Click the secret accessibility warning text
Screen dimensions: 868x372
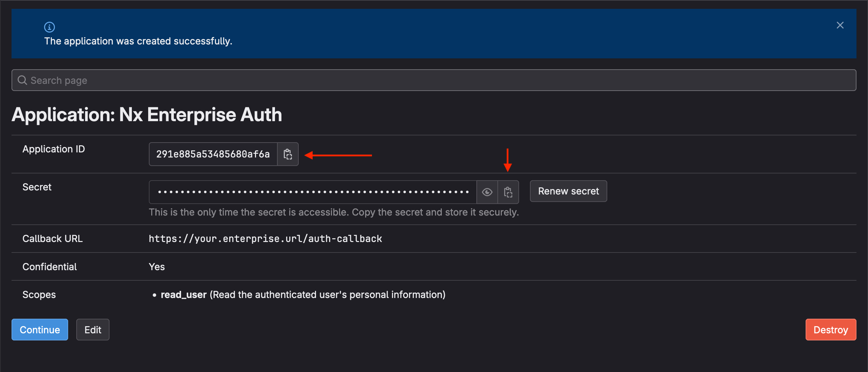(x=334, y=212)
